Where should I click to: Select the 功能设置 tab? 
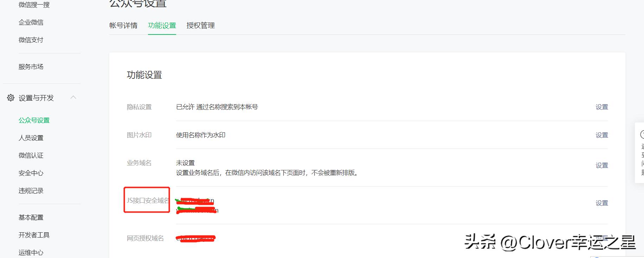coord(162,25)
